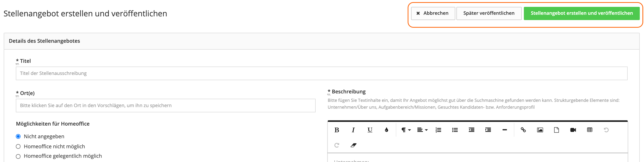Focus the 'Titel der Stellenausschreibung' input field
The width and height of the screenshot is (644, 162).
point(321,73)
